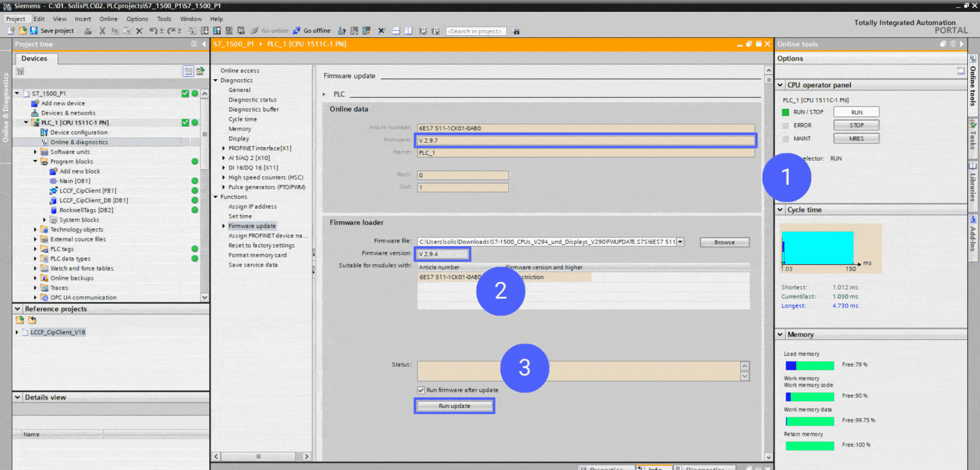The width and height of the screenshot is (980, 470).
Task: Click the Save project toolbar icon
Action: pyautogui.click(x=34, y=31)
